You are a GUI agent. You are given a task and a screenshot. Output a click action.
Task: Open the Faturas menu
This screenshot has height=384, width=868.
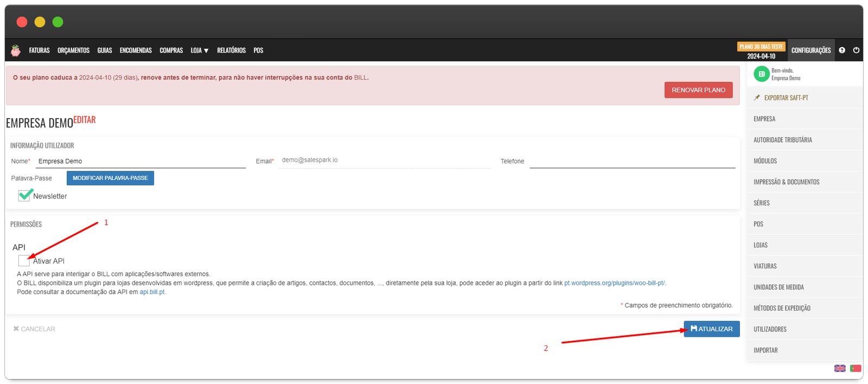39,50
